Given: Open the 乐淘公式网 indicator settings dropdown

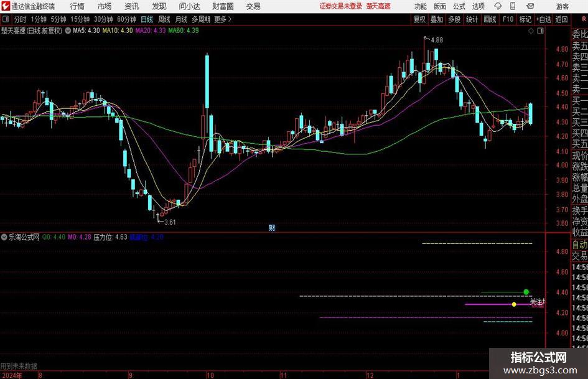Looking at the screenshot, I should pyautogui.click(x=4, y=237).
